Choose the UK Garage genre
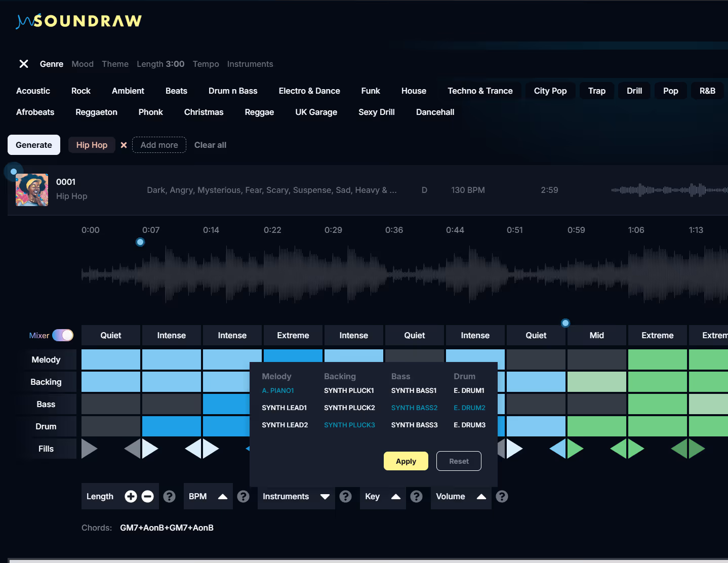728x563 pixels. pyautogui.click(x=316, y=112)
